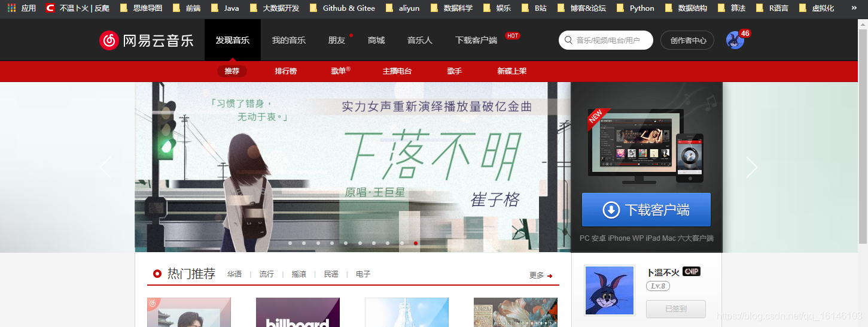Open the 下落不明 banner image
The image size is (868, 327).
click(x=353, y=167)
